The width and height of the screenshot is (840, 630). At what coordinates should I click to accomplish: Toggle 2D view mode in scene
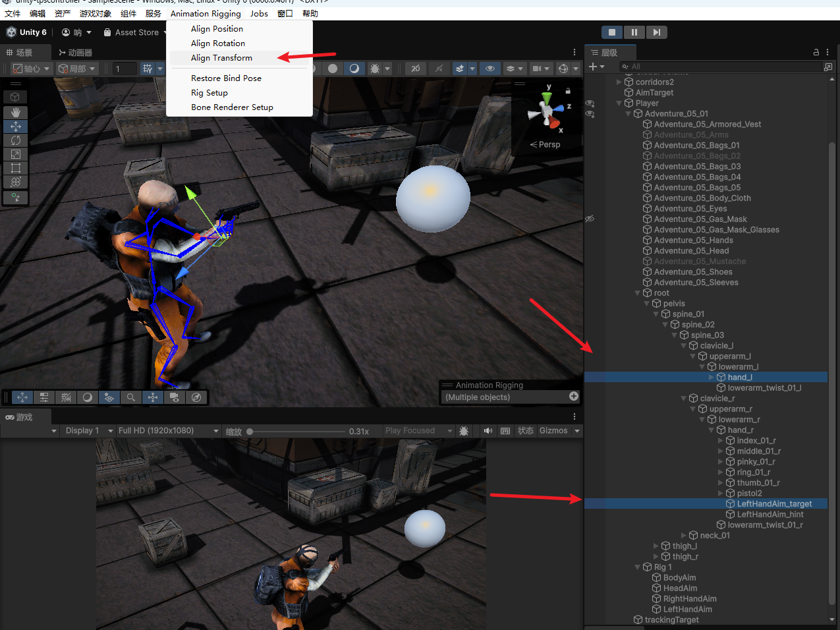(415, 69)
